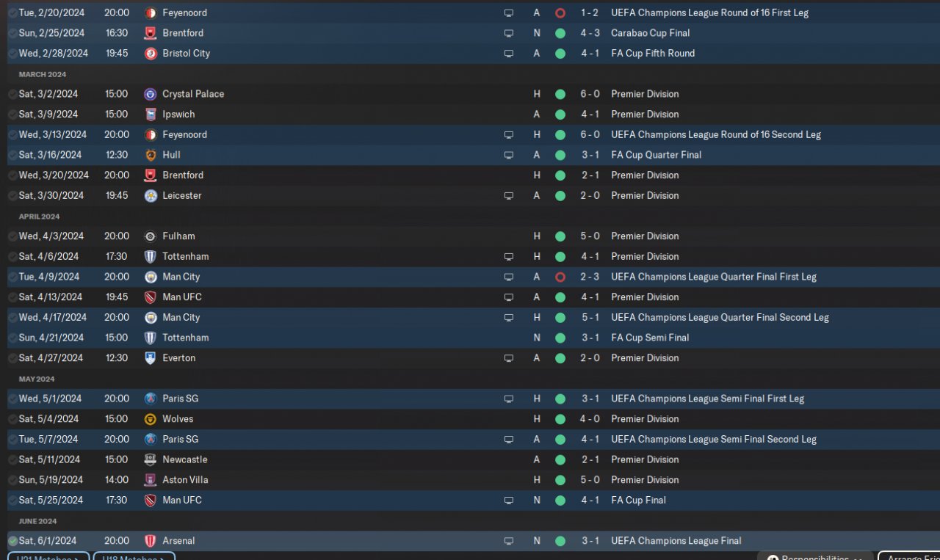The image size is (940, 560).
Task: Click the 6 - 0 score against Feyenoord
Action: [x=590, y=134]
